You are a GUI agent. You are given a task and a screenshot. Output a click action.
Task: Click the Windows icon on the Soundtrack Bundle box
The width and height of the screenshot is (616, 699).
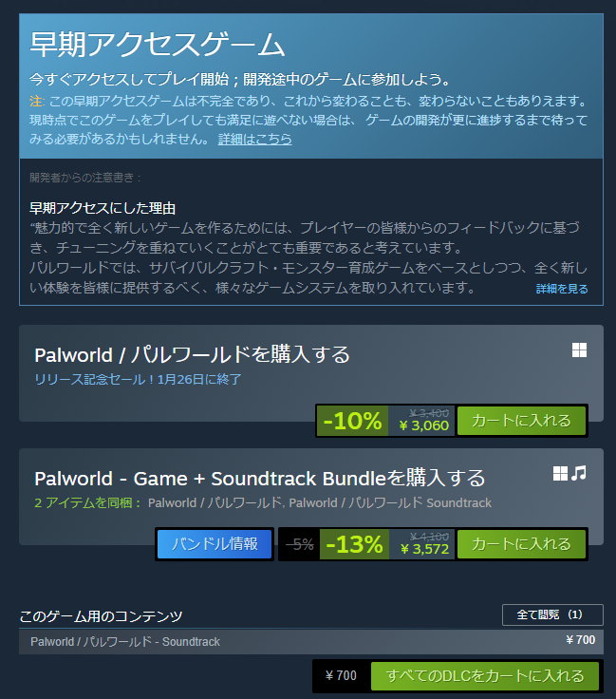560,473
